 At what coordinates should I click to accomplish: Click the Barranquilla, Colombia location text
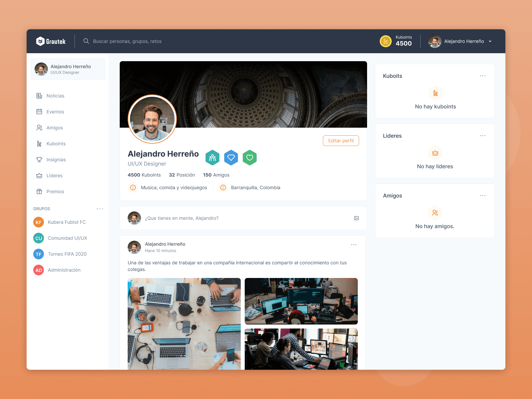click(256, 188)
